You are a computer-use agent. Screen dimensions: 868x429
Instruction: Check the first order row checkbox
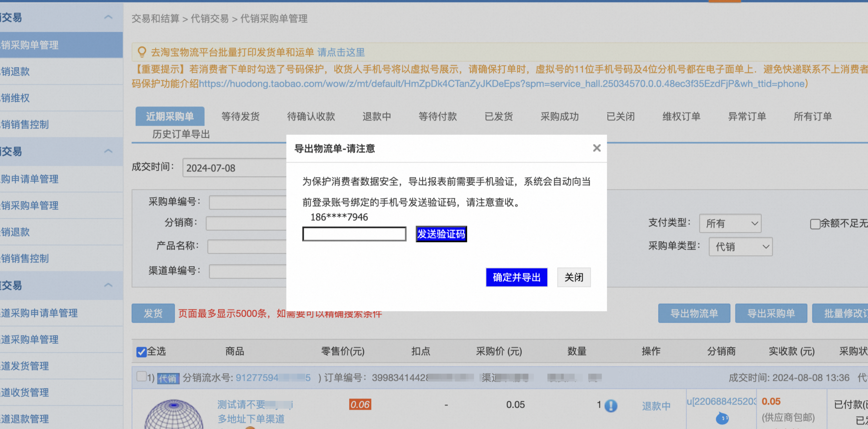tap(141, 377)
